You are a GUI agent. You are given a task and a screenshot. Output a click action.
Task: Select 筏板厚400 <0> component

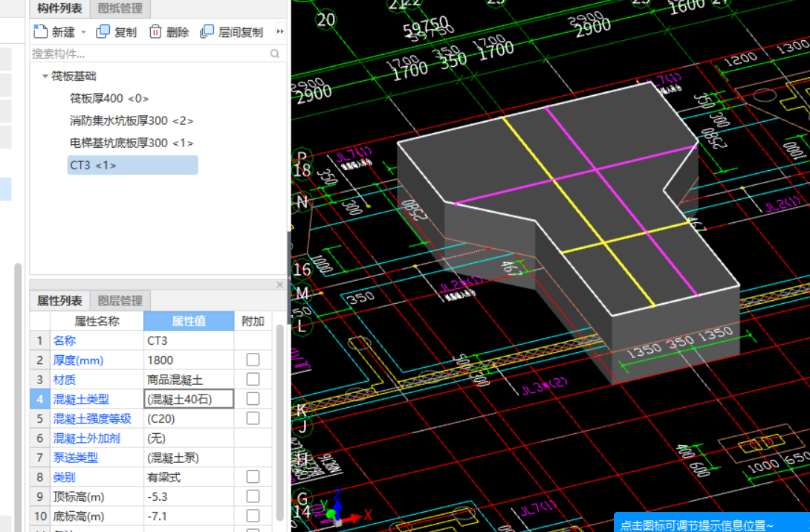(x=109, y=98)
